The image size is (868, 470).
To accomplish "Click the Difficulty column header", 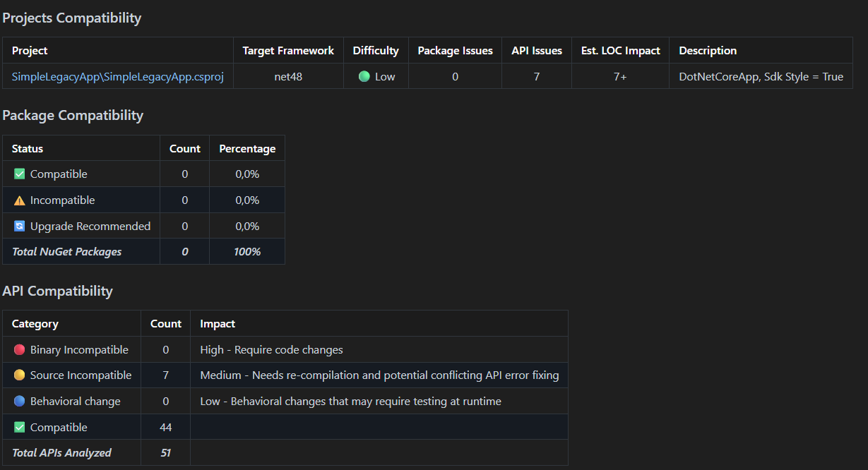I will [376, 51].
